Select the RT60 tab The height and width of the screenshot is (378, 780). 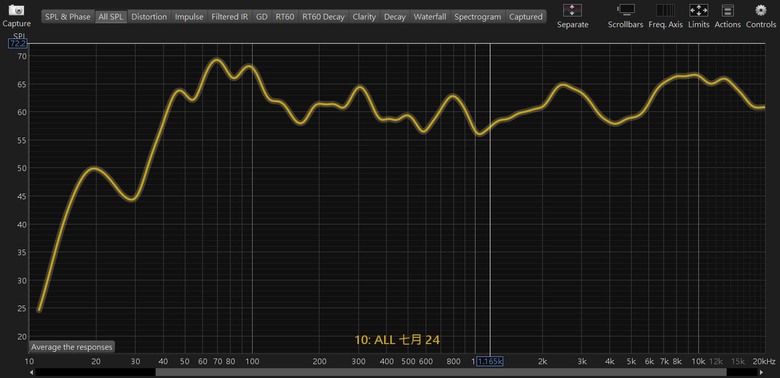pyautogui.click(x=285, y=16)
